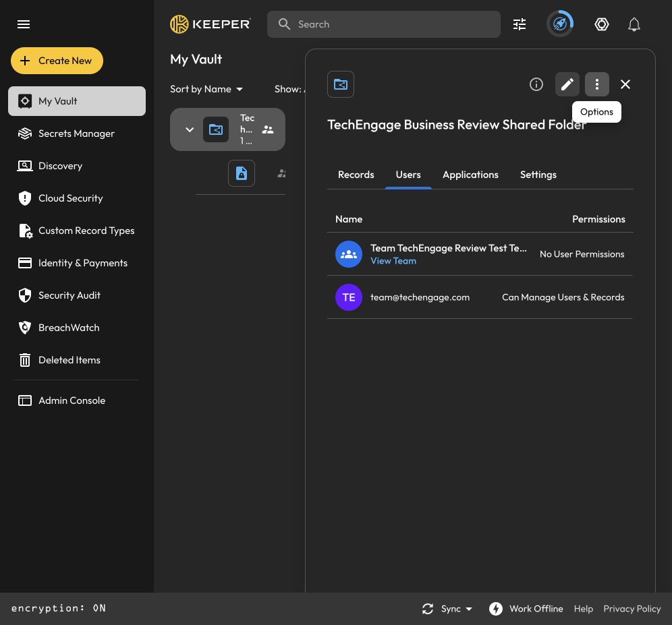The height and width of the screenshot is (625, 672).
Task: Click the Name column header
Action: tap(348, 219)
